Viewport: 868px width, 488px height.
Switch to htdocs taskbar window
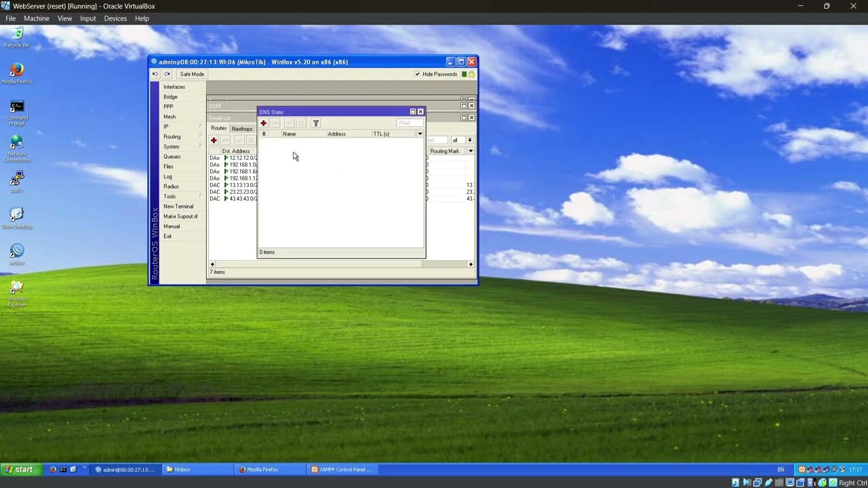(x=197, y=469)
